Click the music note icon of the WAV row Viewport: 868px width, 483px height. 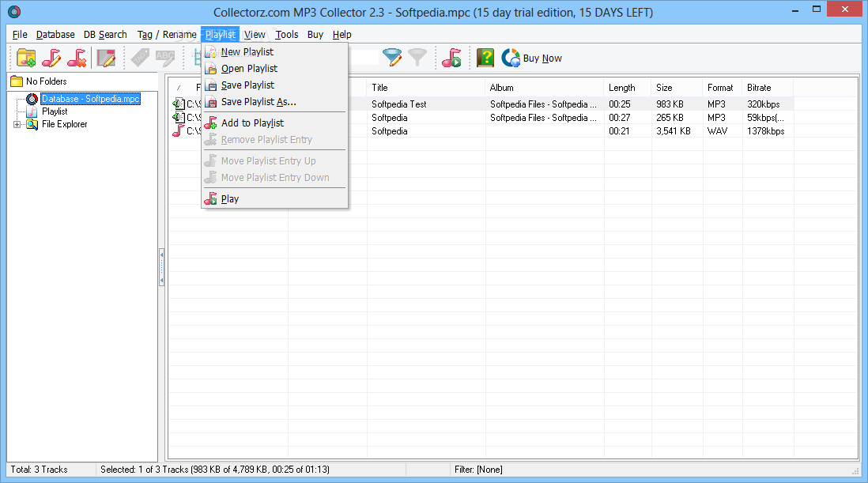click(x=178, y=130)
